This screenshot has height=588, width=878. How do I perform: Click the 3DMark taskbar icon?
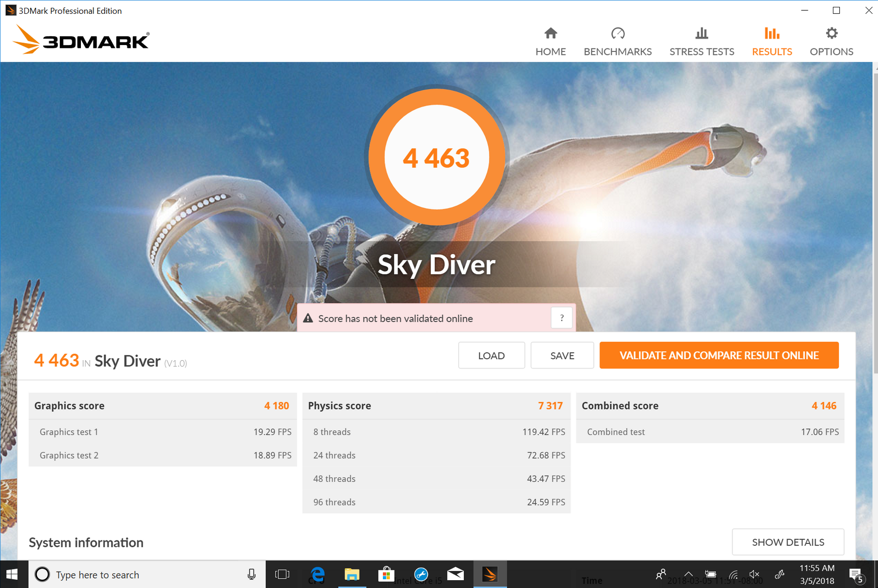tap(490, 574)
